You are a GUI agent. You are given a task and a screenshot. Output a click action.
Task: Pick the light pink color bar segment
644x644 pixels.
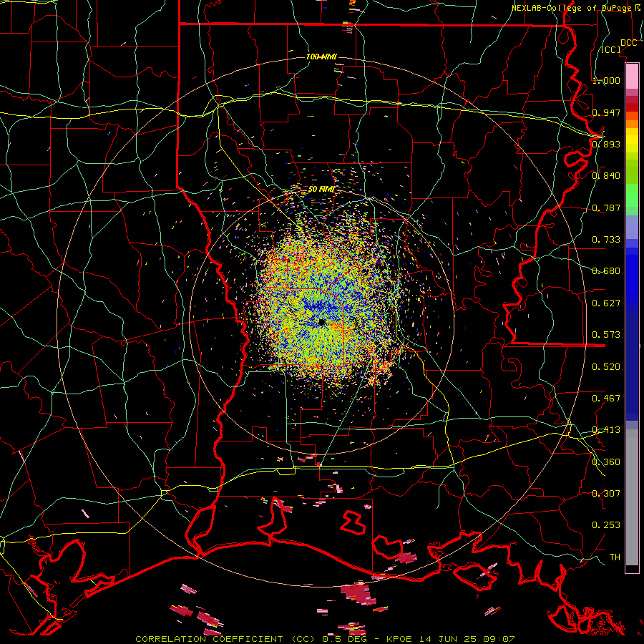tap(632, 76)
